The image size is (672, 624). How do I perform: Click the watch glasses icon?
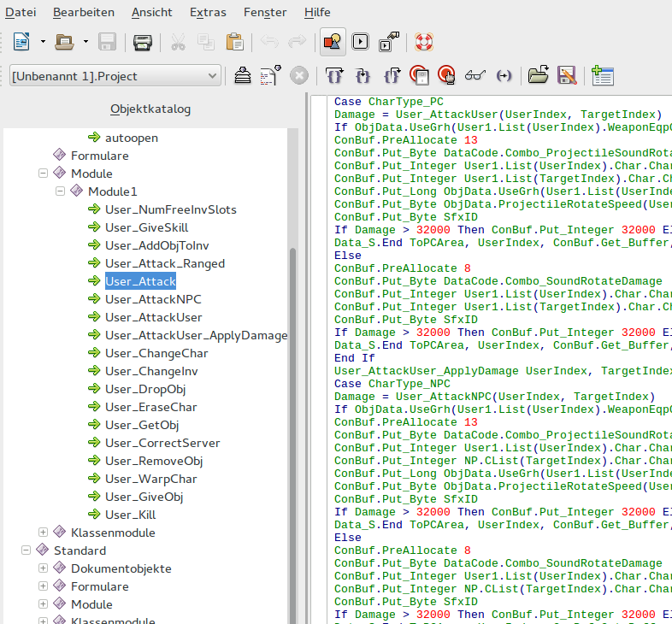[x=475, y=76]
